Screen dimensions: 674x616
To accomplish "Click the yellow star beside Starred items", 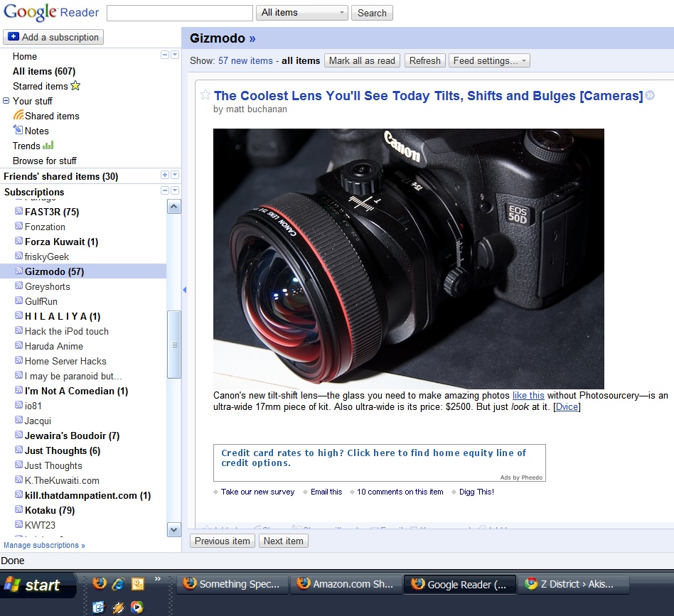I will pos(75,86).
